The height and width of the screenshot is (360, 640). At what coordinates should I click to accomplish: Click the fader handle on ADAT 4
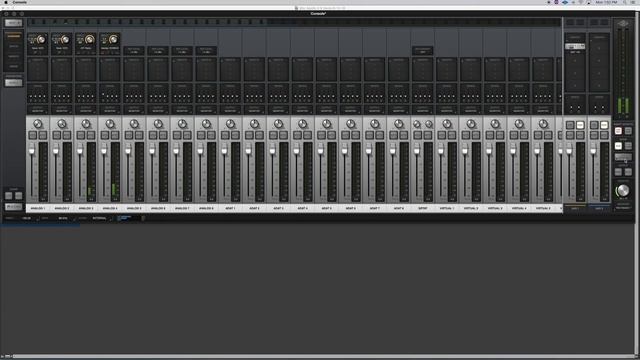(x=297, y=150)
